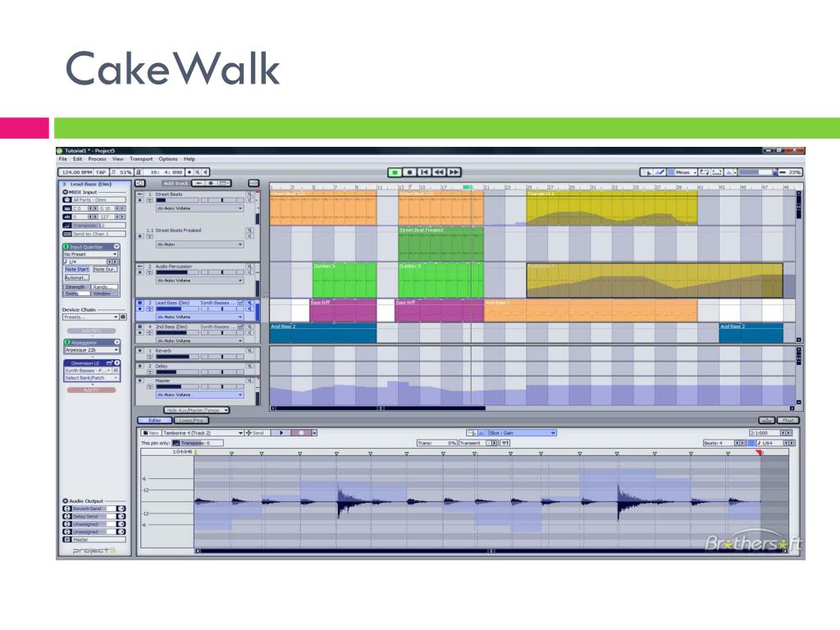Viewport: 840px width, 630px height.
Task: Open the Hide Aux/Master/Tempo dropdown
Action: (x=197, y=410)
